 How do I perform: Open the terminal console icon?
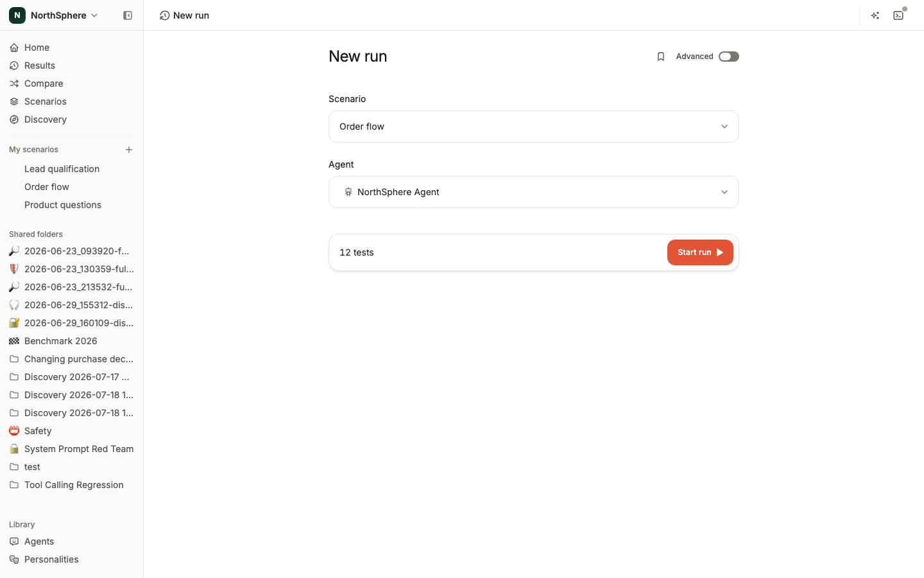[x=898, y=15]
